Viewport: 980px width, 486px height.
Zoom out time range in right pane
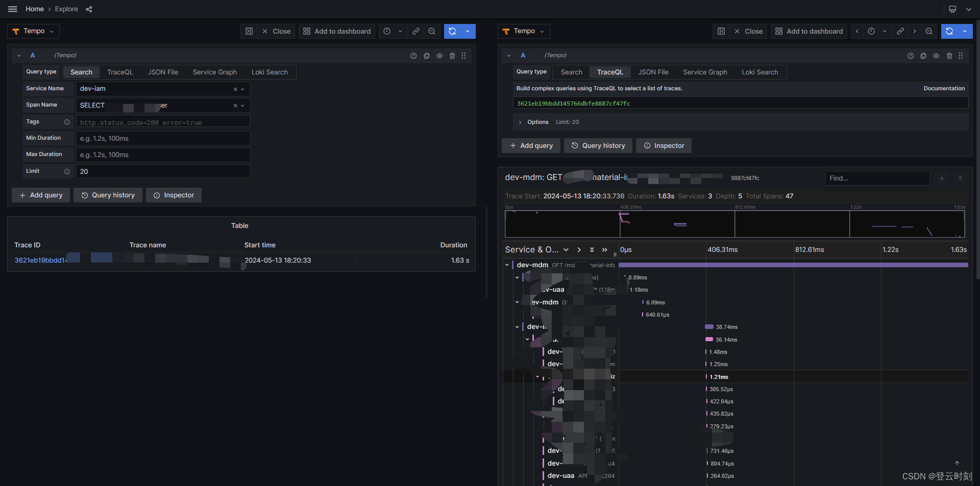coord(929,31)
